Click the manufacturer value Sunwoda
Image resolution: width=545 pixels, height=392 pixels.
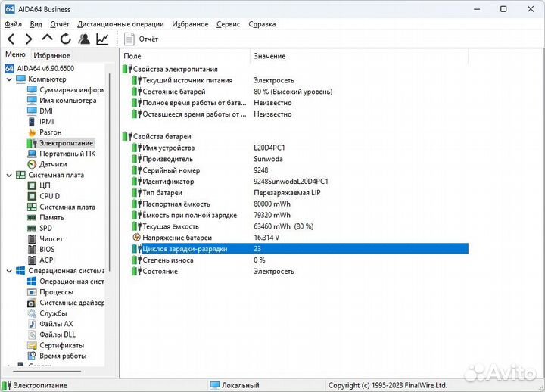pos(268,159)
